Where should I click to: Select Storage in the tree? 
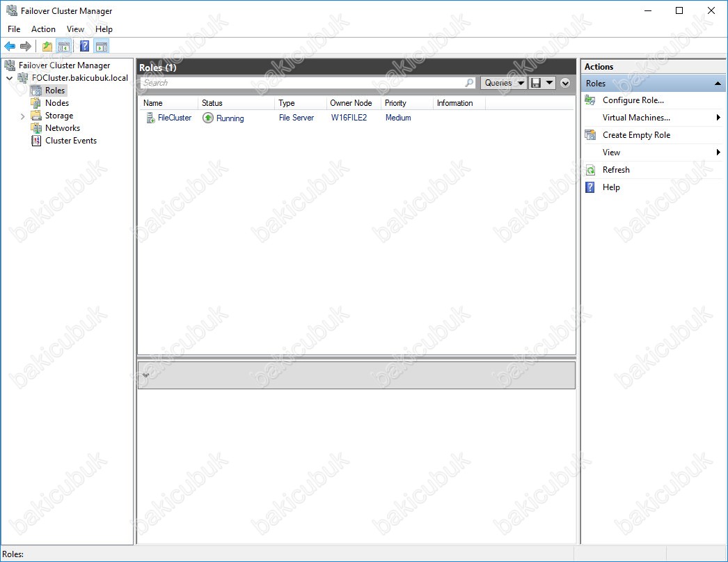tap(59, 116)
